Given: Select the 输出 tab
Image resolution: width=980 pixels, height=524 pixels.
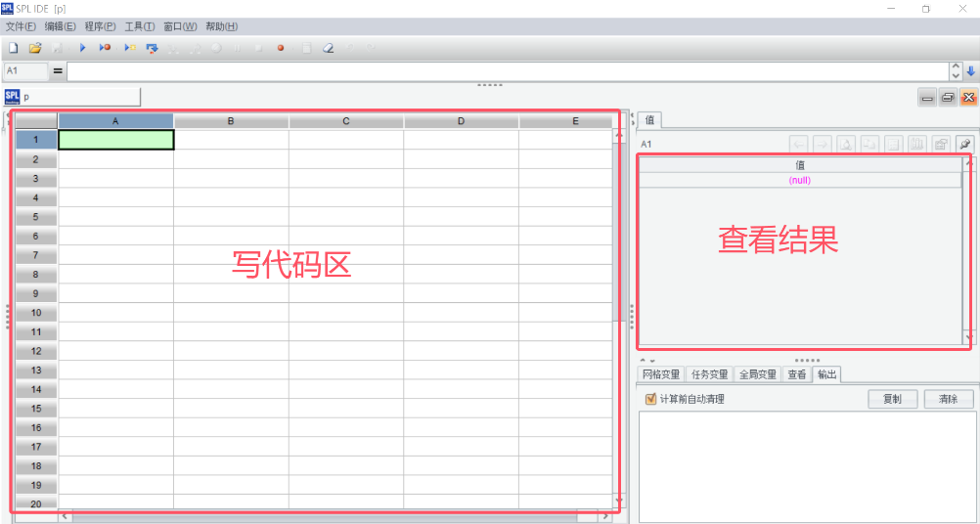Looking at the screenshot, I should point(826,374).
